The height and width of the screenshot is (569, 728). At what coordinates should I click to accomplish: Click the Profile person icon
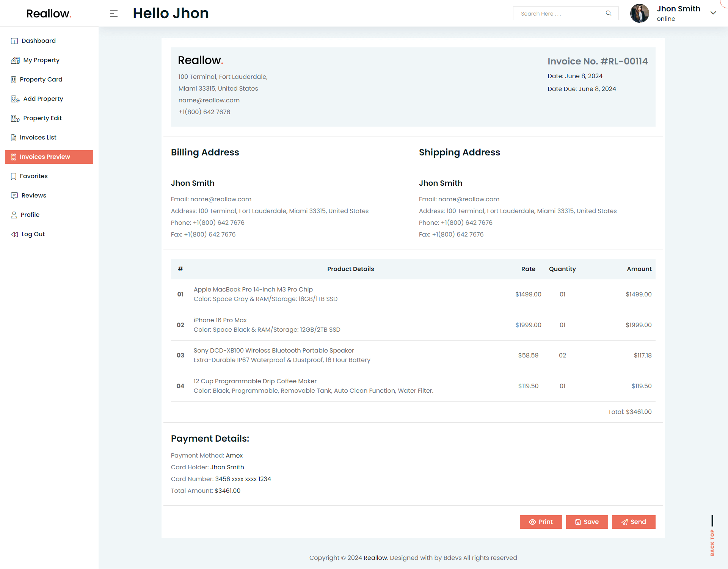click(14, 215)
